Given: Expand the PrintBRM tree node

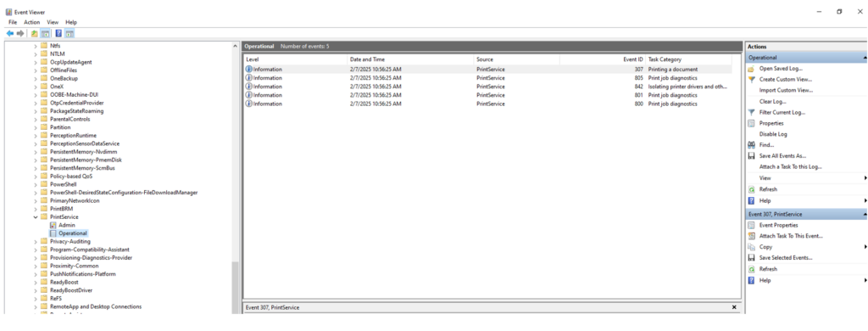Looking at the screenshot, I should click(x=36, y=209).
